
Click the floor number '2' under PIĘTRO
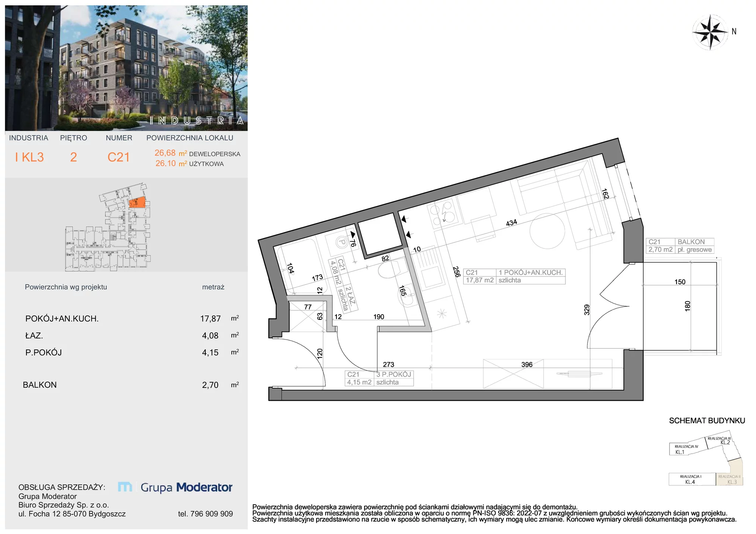(73, 157)
